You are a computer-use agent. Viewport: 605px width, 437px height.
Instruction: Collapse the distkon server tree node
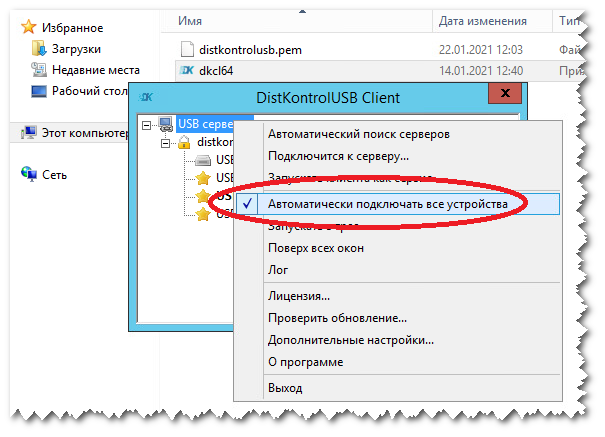pyautogui.click(x=165, y=143)
